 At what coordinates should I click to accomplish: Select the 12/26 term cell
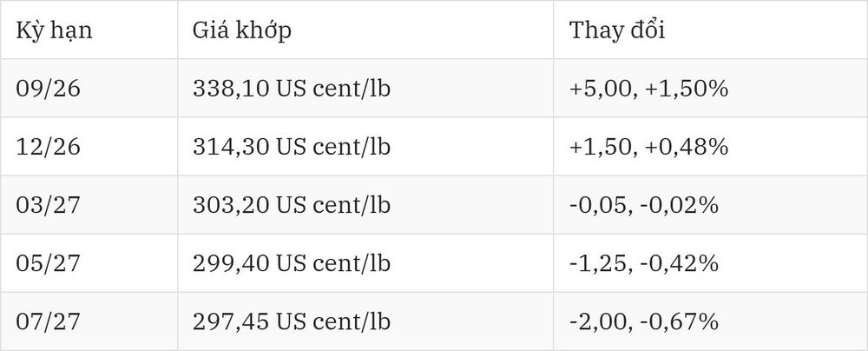[x=48, y=147]
